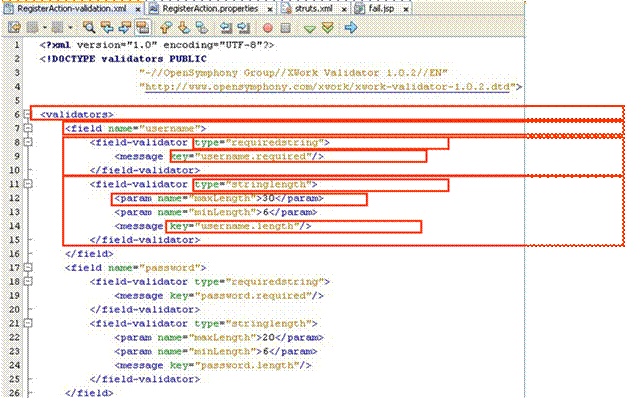Validate XML double-triangle icon
This screenshot has width=625, height=399.
328,27
